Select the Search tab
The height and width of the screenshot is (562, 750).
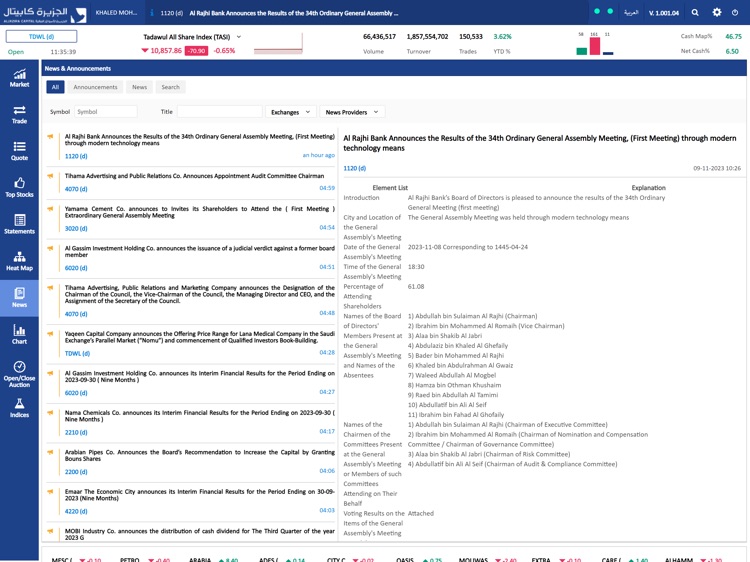[170, 87]
